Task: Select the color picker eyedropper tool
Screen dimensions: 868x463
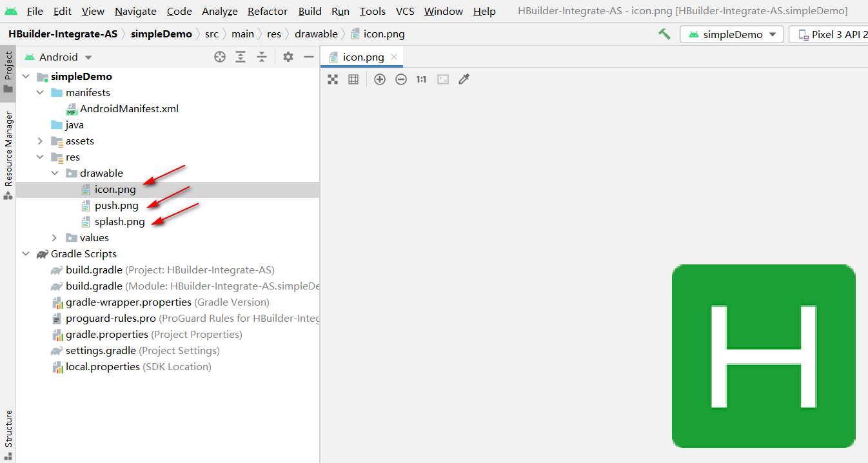Action: point(464,79)
